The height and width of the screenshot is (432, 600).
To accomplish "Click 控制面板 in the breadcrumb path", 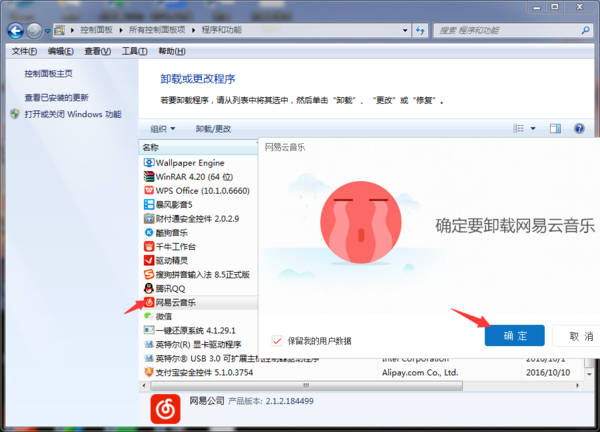I will point(96,30).
